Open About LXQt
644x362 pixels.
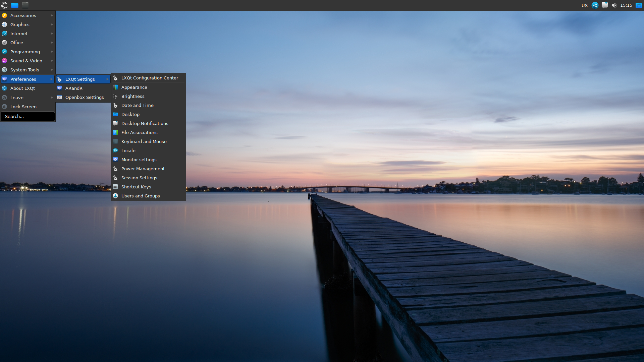tap(28, 88)
